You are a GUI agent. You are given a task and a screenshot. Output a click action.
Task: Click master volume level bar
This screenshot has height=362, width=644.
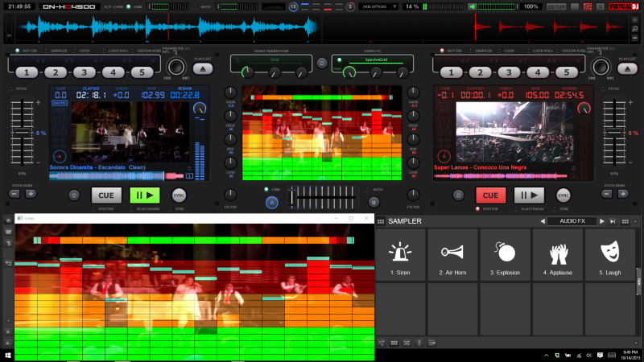point(497,7)
